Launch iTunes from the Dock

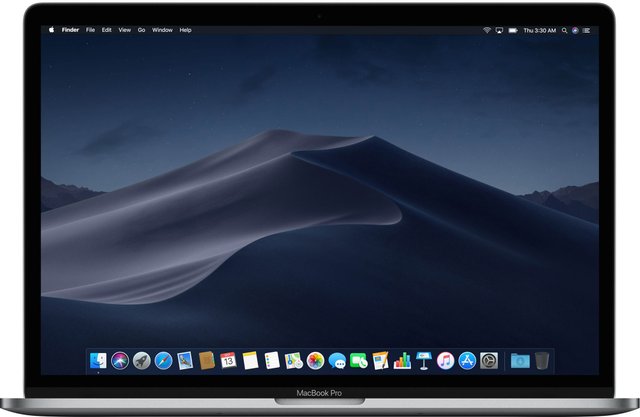tap(445, 360)
